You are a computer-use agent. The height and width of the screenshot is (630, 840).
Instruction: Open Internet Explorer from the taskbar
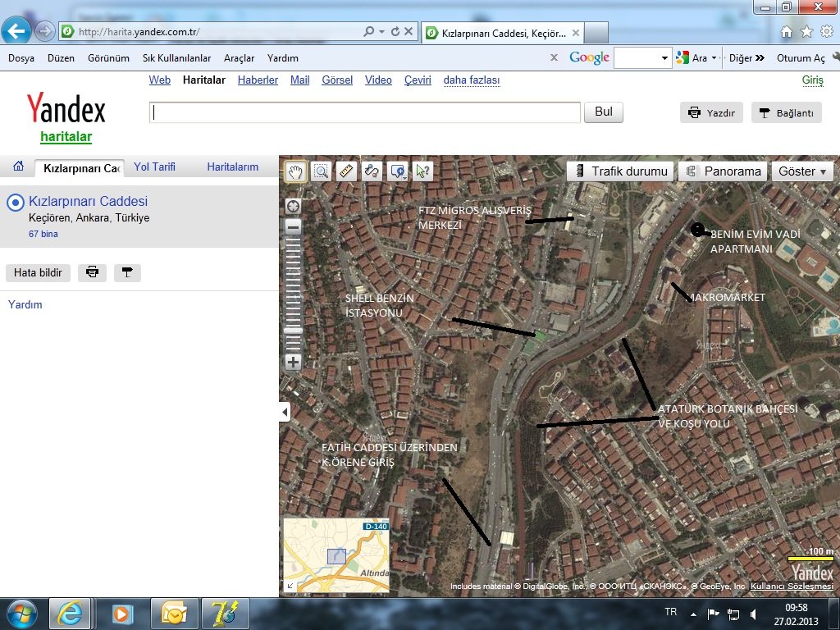[70, 614]
